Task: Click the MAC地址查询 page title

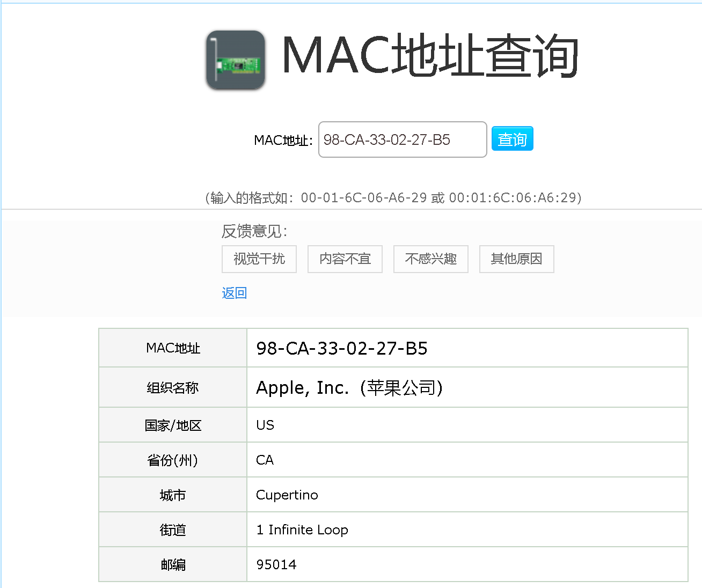Action: tap(430, 56)
